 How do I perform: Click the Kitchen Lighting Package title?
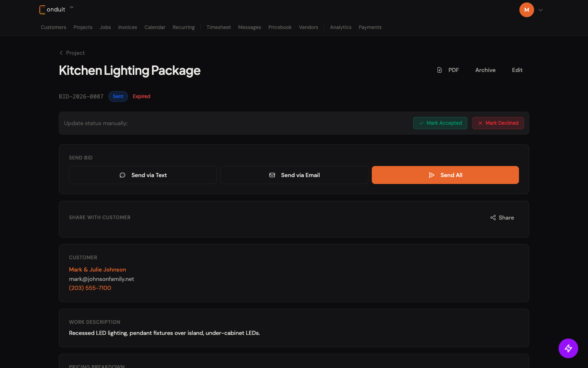(x=129, y=70)
